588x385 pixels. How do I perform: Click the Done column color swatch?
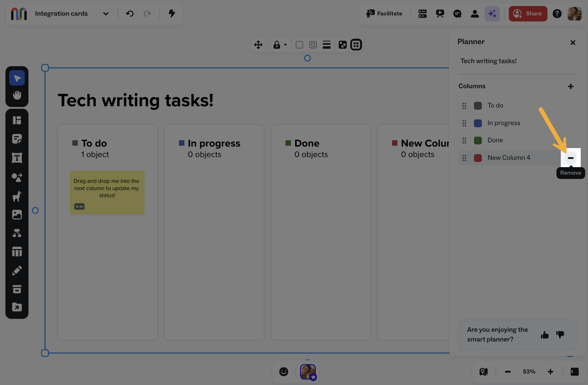click(478, 141)
